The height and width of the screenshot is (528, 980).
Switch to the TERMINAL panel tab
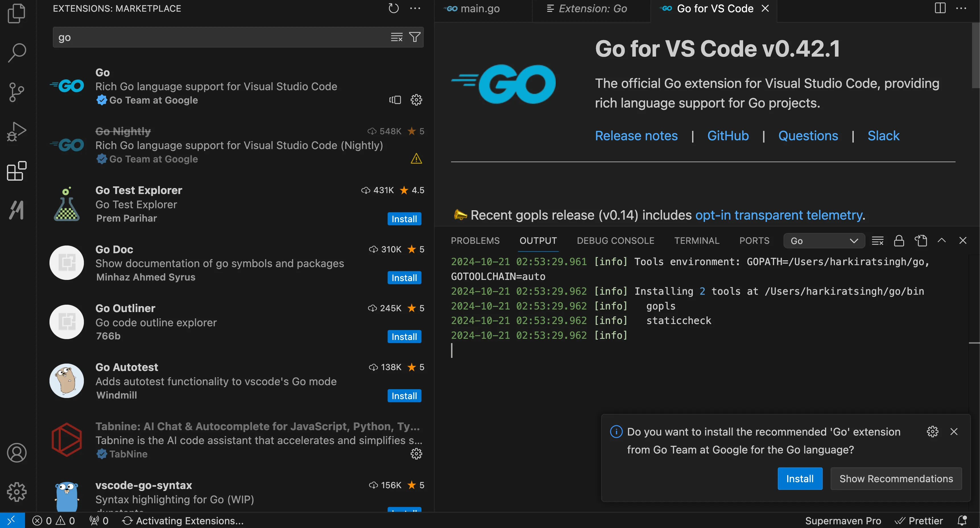tap(696, 240)
